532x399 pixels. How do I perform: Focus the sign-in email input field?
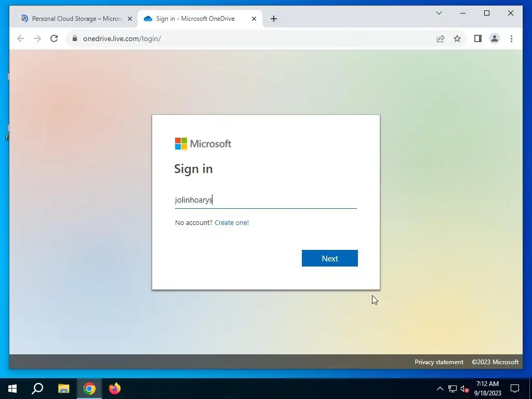pos(265,200)
